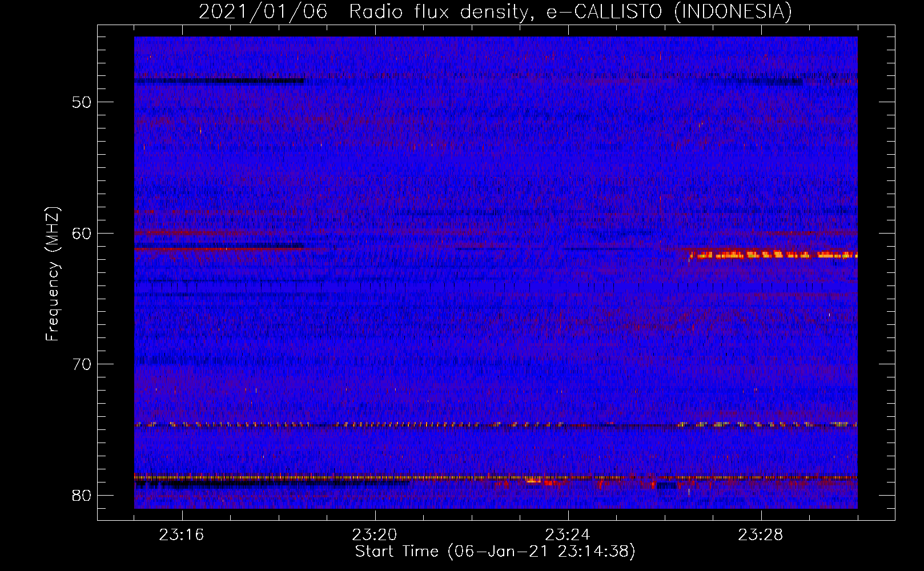Click the continuous orange line near 78.5 MHz
924x571 pixels.
(x=496, y=477)
